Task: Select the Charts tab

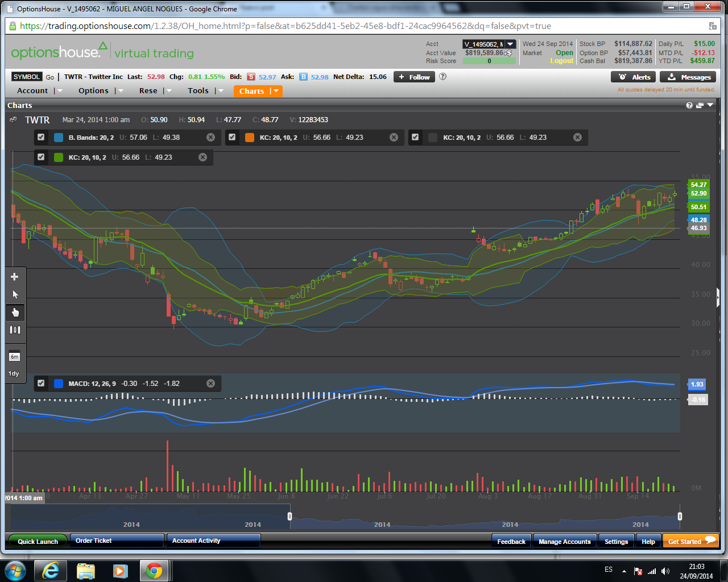Action: coord(251,91)
